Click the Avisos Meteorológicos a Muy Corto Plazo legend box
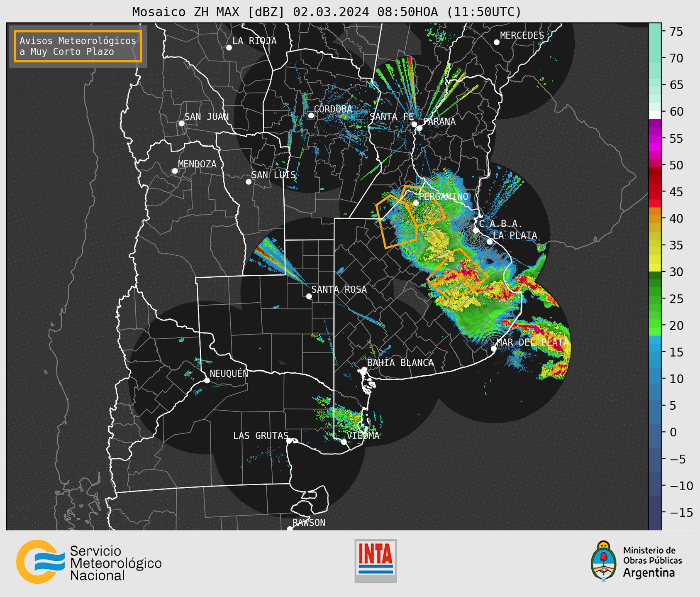Viewport: 700px width, 597px height. tap(78, 46)
